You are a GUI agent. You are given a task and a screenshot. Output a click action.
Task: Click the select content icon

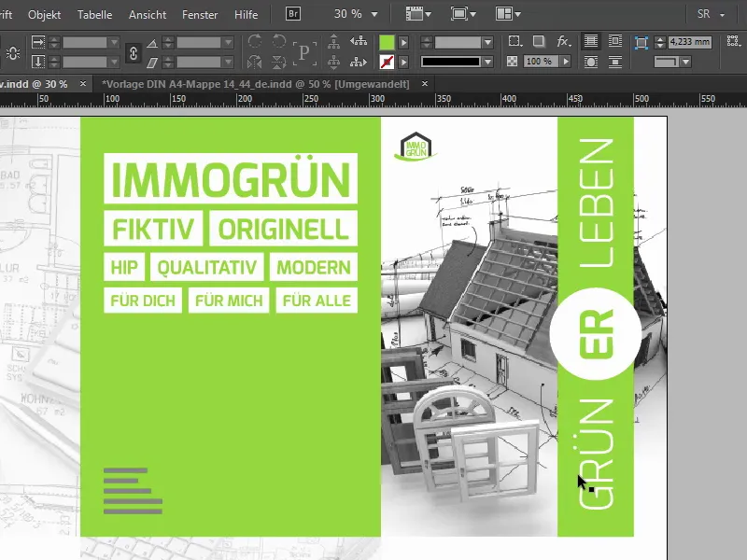pyautogui.click(x=334, y=62)
